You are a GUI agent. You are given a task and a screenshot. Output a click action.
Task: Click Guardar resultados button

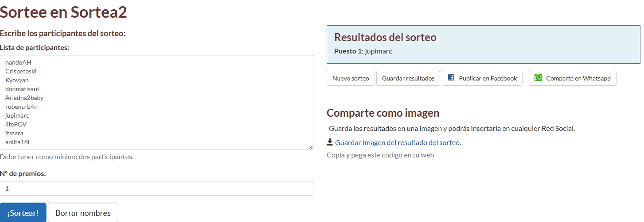coord(408,78)
